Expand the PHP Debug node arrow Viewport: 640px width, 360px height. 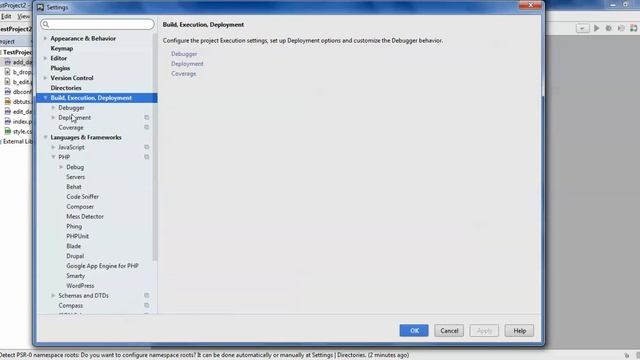tap(61, 167)
